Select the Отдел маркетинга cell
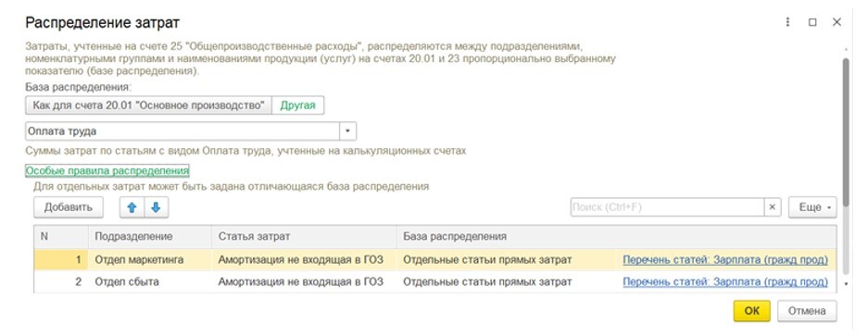Viewport: 868px width, 336px height. (149, 259)
